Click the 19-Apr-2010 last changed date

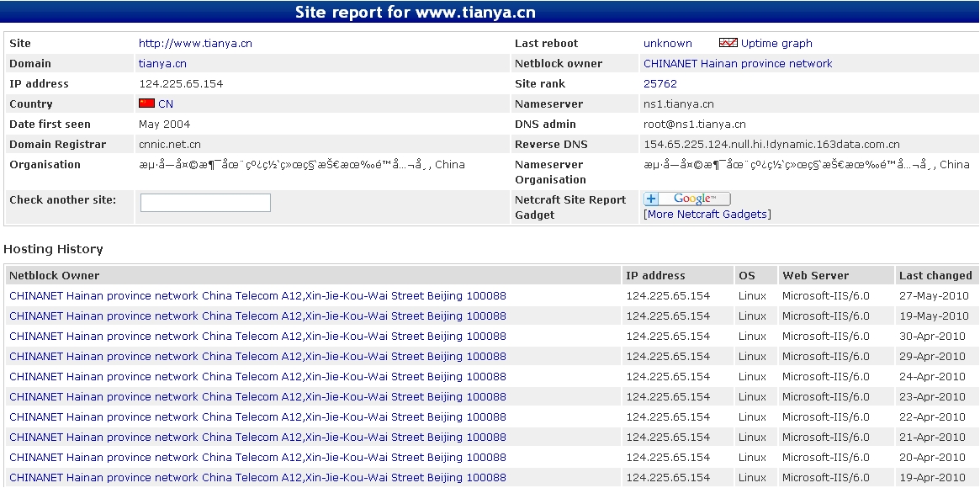coord(933,477)
